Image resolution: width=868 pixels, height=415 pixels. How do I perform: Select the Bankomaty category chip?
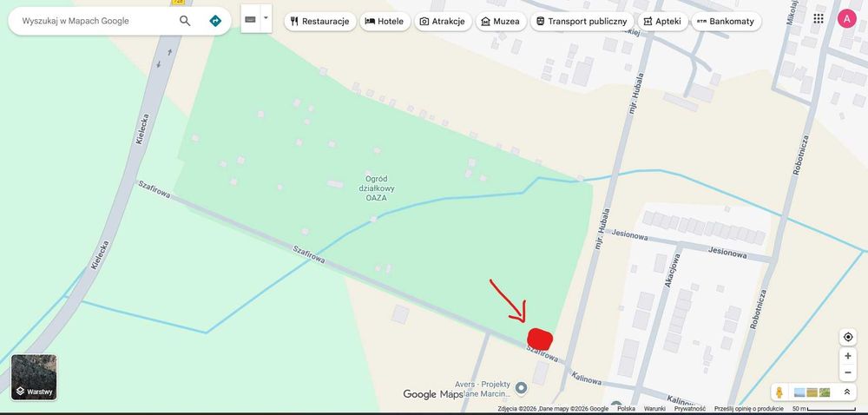(726, 22)
